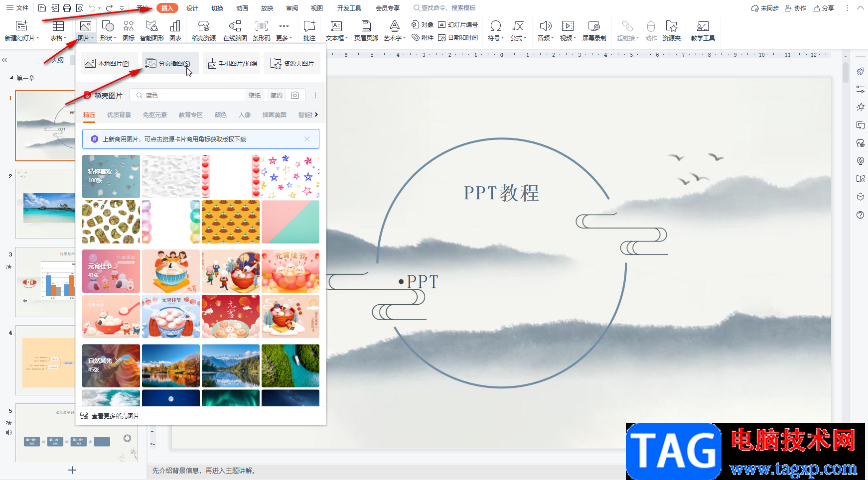Collapse the slide panel with double chevron

point(4,60)
